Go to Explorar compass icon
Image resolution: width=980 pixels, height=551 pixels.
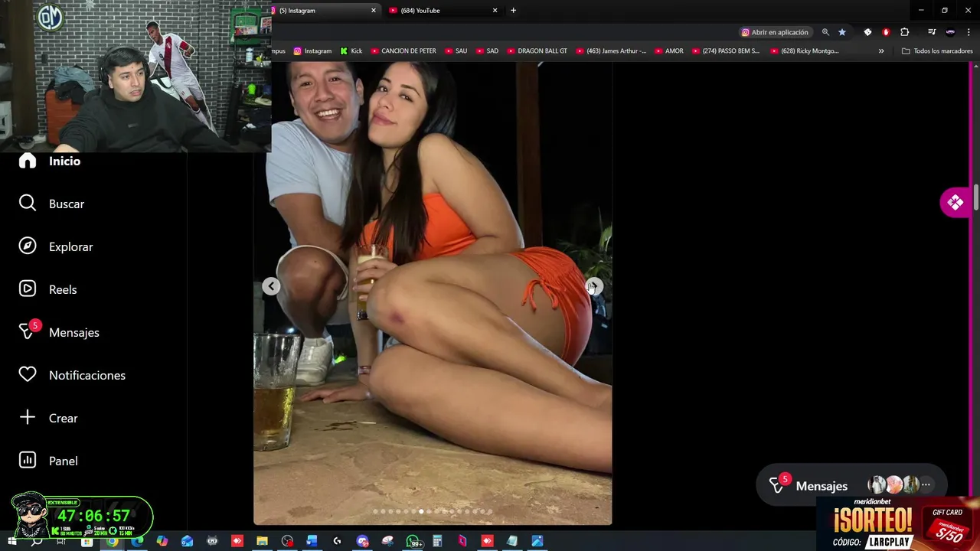[x=28, y=246]
